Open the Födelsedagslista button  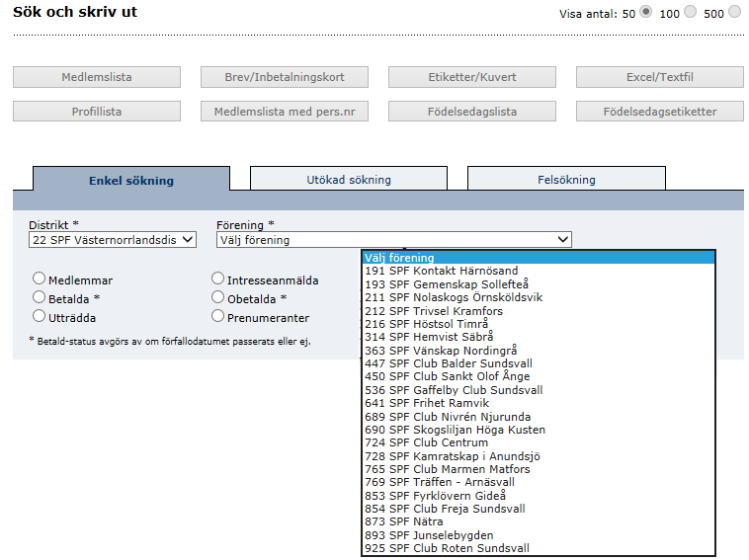[x=472, y=112]
